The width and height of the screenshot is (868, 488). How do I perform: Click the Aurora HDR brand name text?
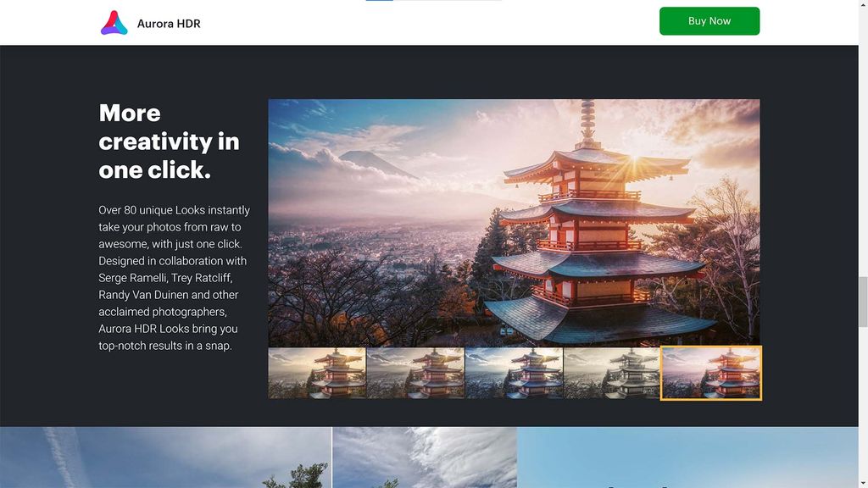click(x=169, y=23)
